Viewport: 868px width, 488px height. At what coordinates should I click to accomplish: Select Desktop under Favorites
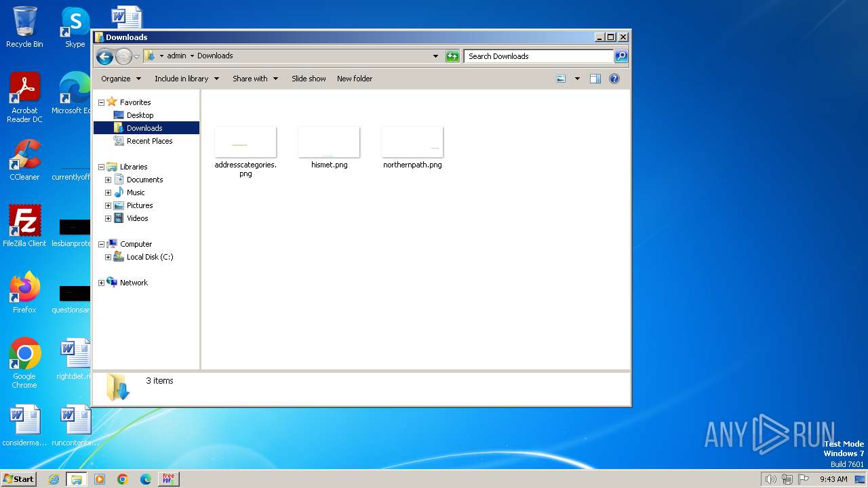click(140, 115)
